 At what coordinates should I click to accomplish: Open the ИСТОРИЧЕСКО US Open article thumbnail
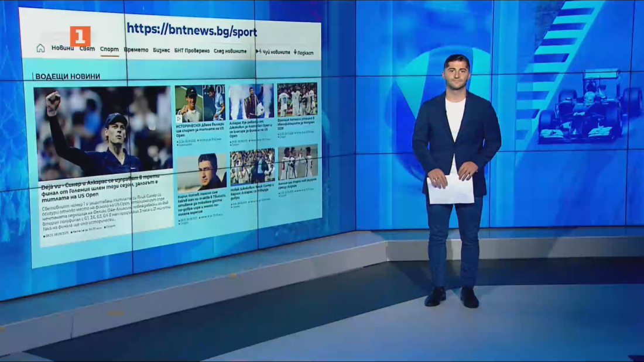pyautogui.click(x=200, y=104)
